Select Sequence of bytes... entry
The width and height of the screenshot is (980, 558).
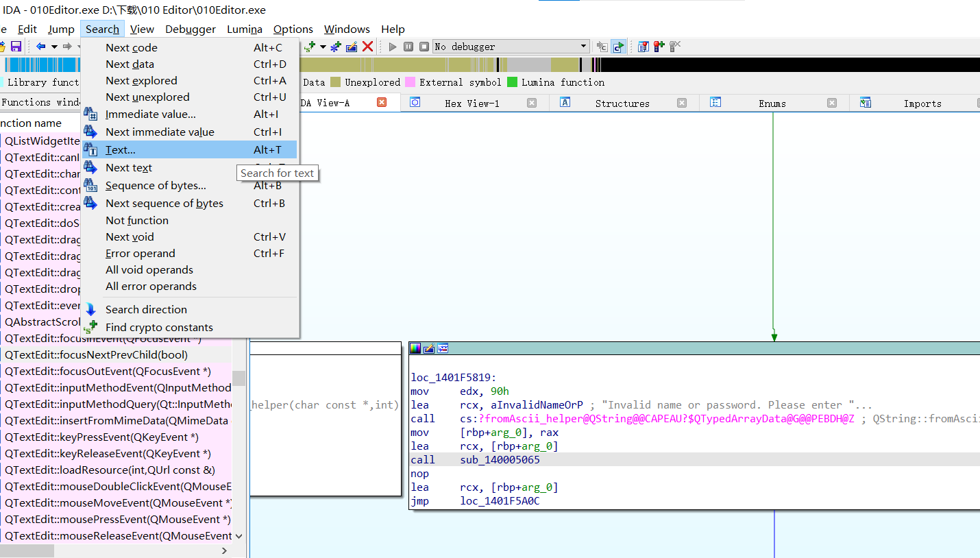pos(190,185)
